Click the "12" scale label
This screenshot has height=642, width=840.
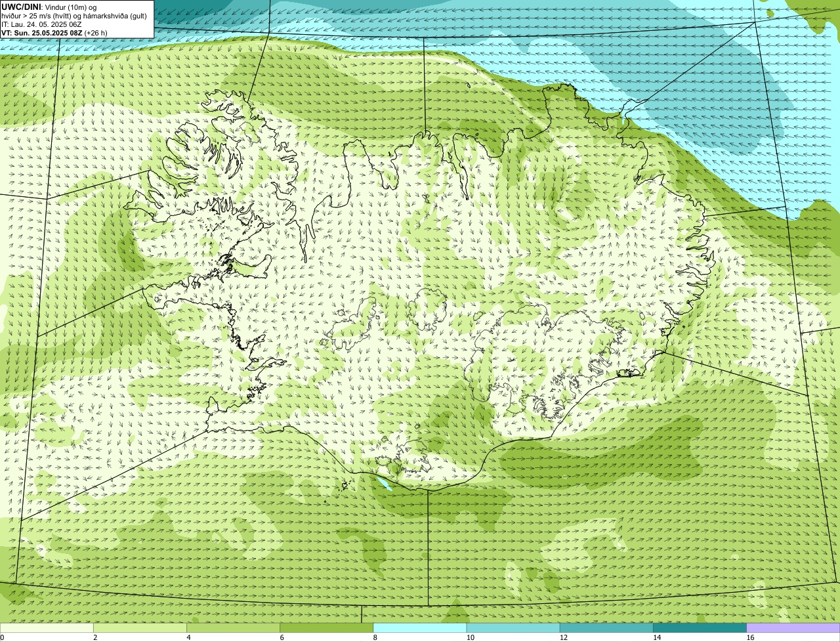pyautogui.click(x=564, y=637)
